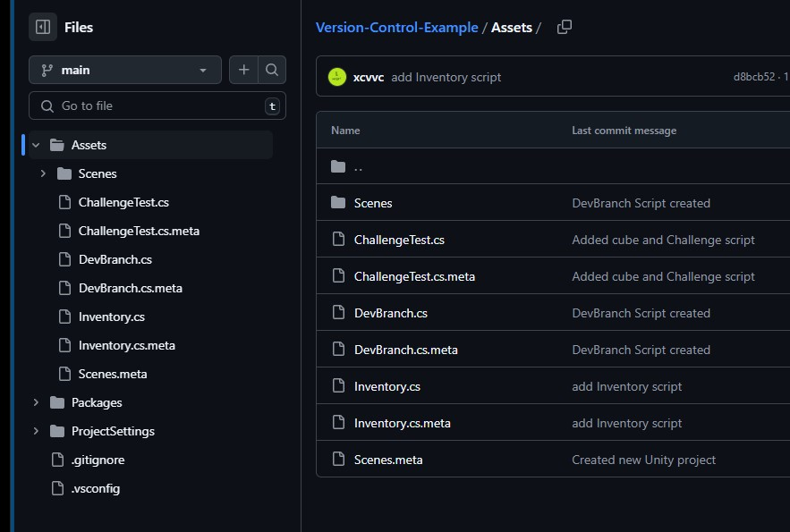Screen dimensions: 790x532
Task: Open ChallengeTest.cs in file list
Action: point(399,241)
